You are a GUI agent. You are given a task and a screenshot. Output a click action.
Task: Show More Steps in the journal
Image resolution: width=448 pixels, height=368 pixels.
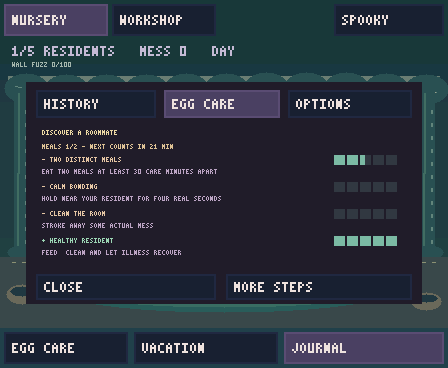(319, 287)
